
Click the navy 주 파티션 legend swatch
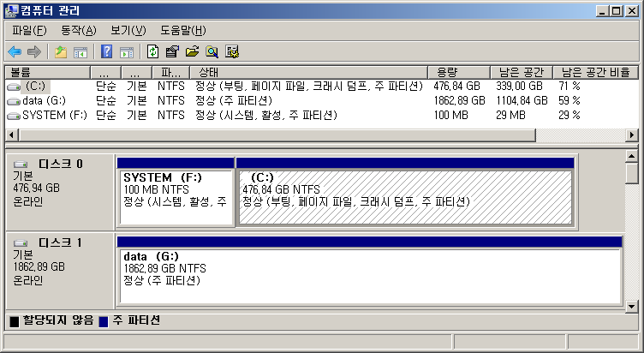104,322
